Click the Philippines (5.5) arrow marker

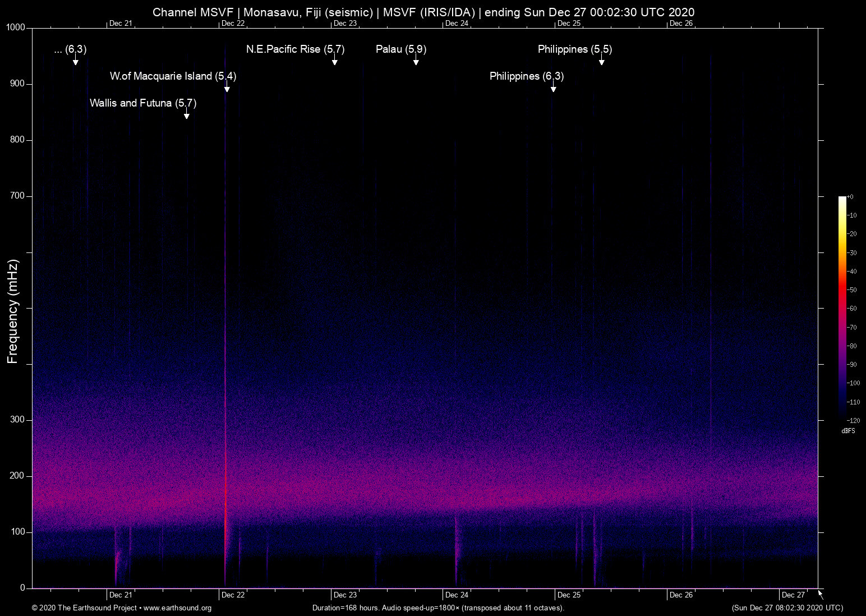tap(601, 62)
